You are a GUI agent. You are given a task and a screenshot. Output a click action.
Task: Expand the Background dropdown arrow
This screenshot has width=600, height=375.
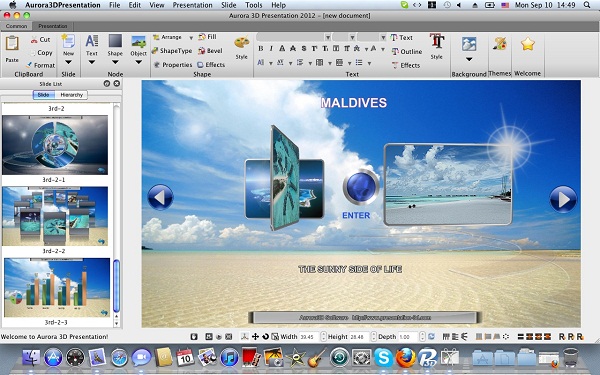(469, 59)
